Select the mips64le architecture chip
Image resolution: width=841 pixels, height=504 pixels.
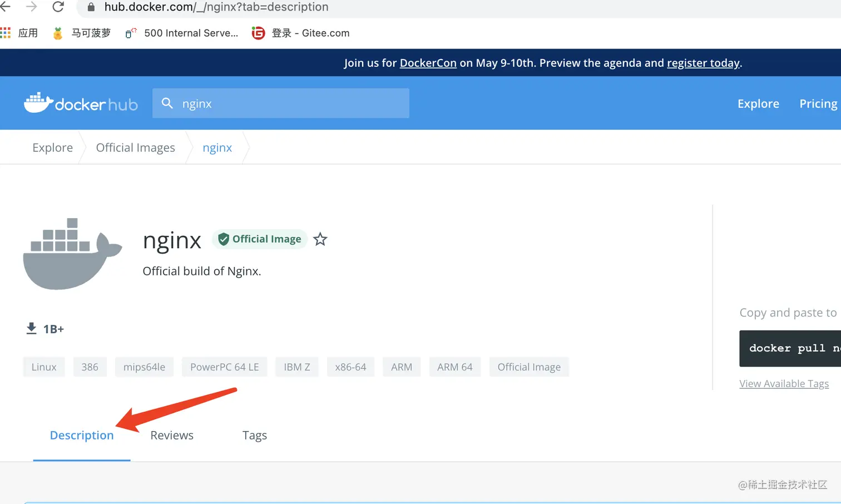(144, 367)
